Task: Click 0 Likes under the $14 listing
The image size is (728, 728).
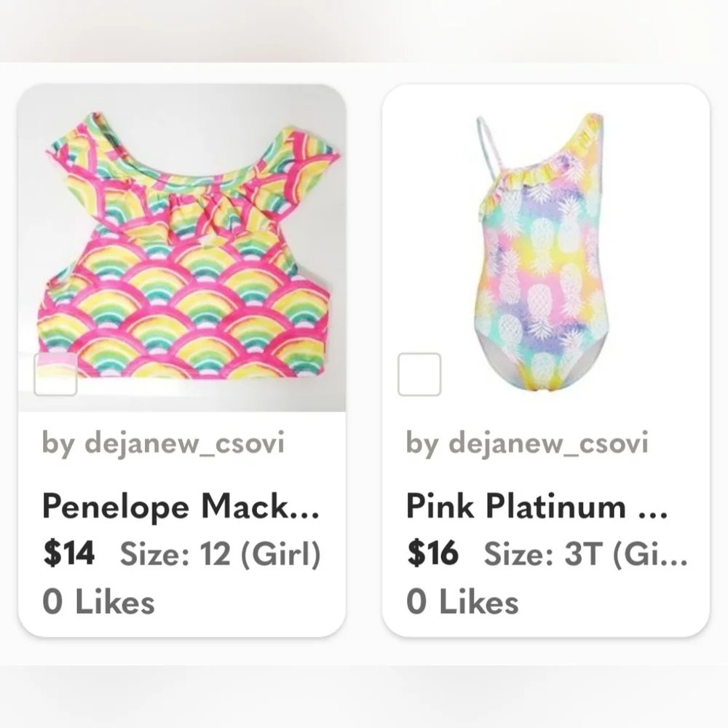Action: [x=98, y=602]
